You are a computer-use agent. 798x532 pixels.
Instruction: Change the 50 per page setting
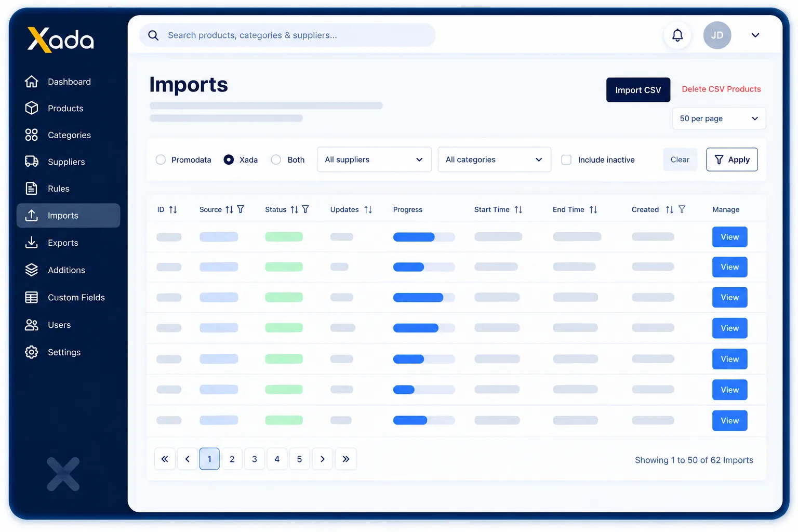[x=719, y=118]
